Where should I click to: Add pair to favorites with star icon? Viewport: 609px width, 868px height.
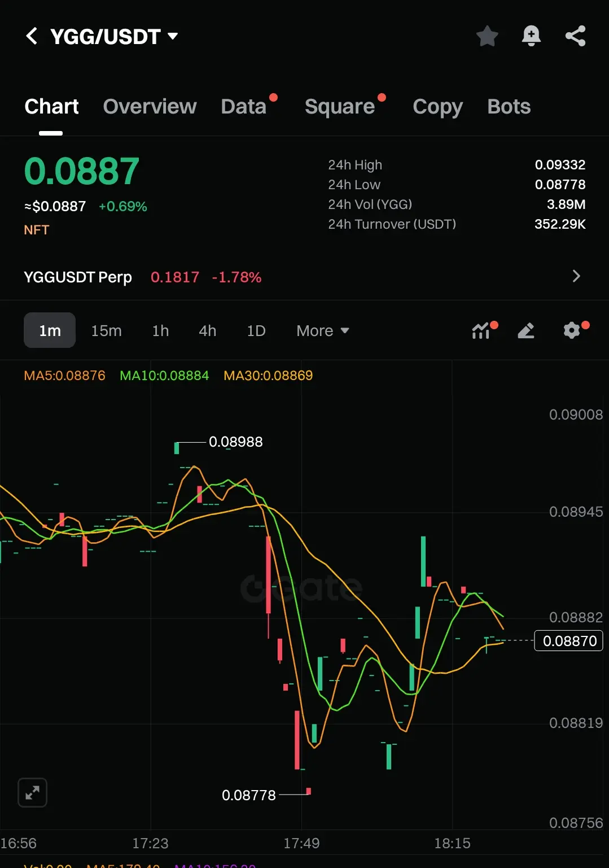pos(487,36)
